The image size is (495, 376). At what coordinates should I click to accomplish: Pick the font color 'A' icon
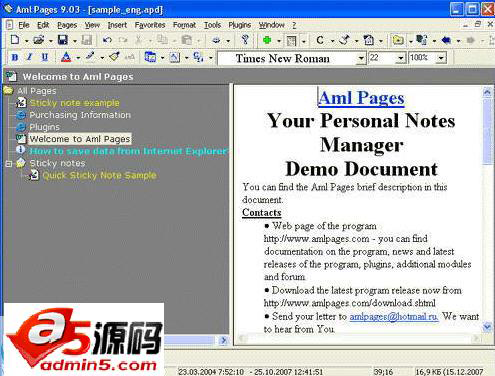click(66, 57)
